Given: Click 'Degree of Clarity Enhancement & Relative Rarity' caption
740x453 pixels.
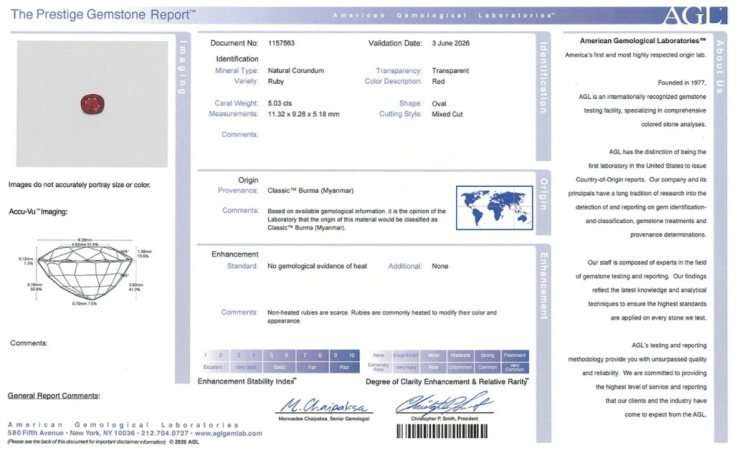Looking at the screenshot, I should click(x=447, y=382).
